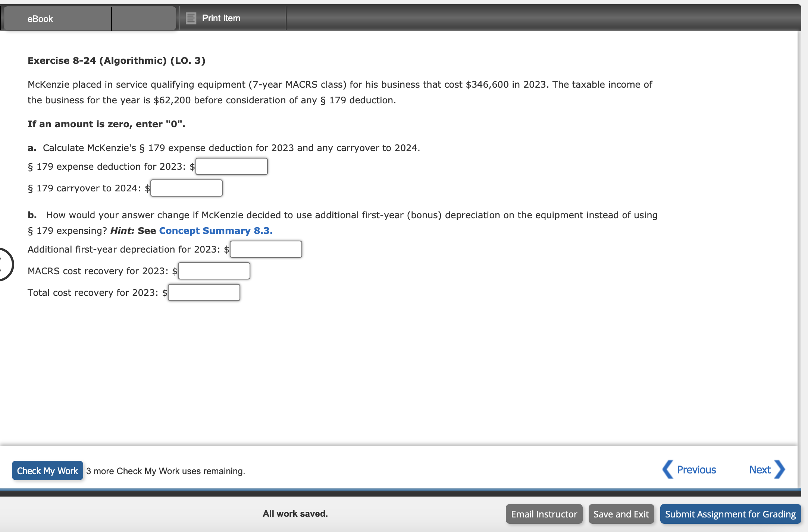Click Submit Assignment for Grading

pos(730,514)
